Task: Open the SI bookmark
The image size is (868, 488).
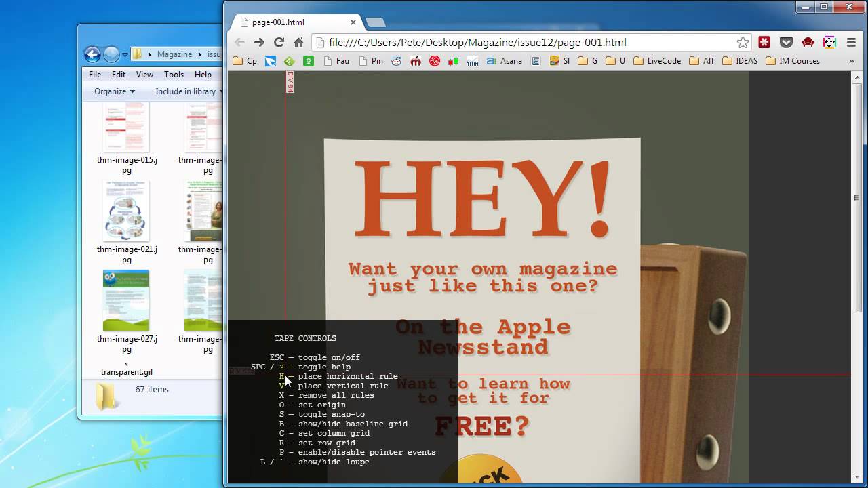Action: tap(560, 61)
